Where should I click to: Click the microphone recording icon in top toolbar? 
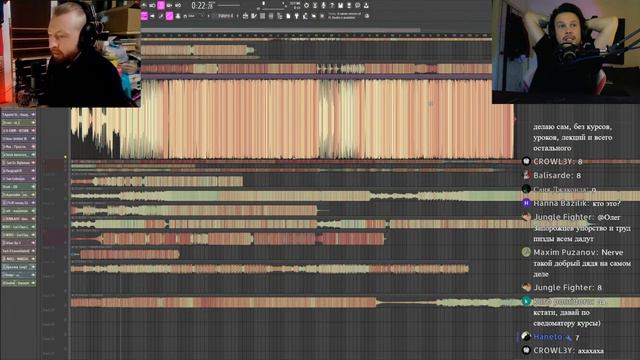(323, 5)
